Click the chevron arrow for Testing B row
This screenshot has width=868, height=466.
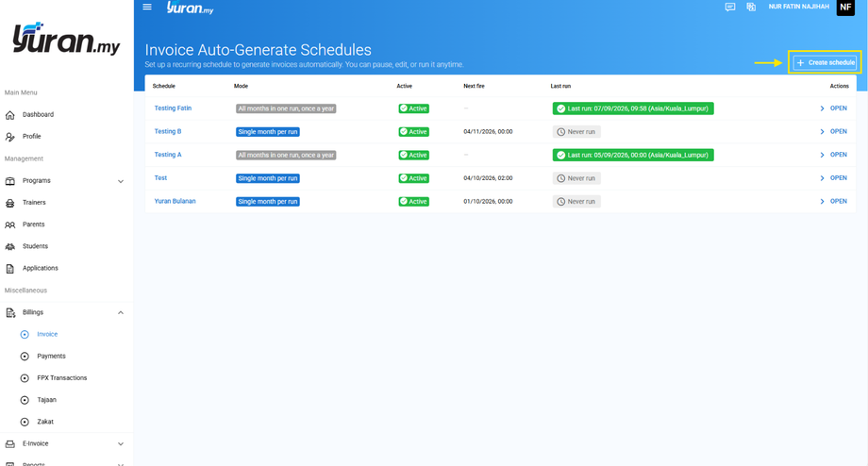(822, 132)
